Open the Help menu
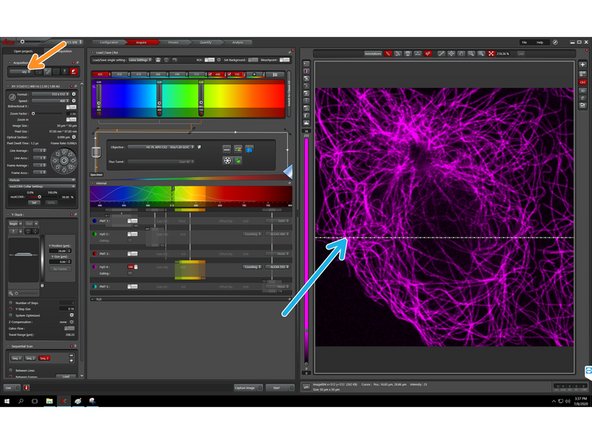Screen dimensions: 592x444 coord(540,42)
